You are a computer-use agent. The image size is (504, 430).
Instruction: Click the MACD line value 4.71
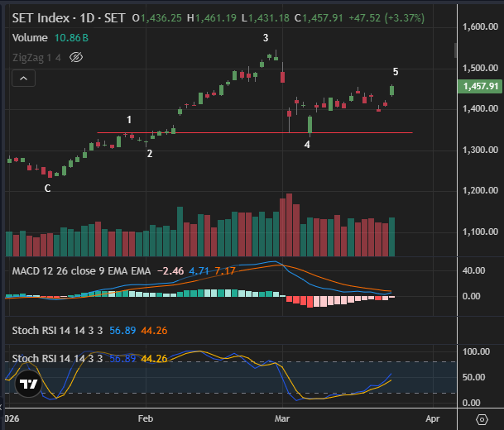(x=199, y=271)
